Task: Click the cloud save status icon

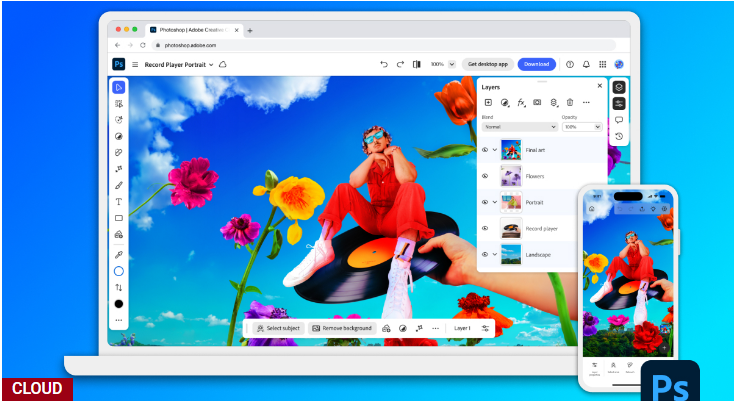Action: pos(223,64)
